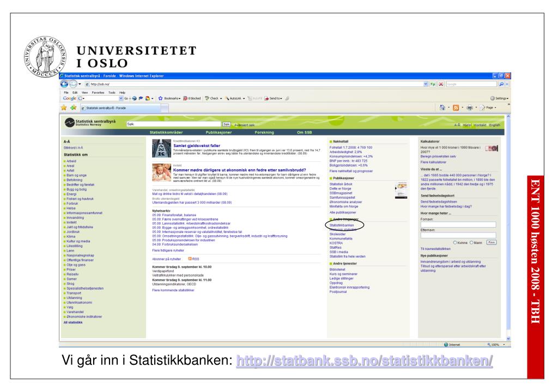Viewport: 558px width, 392px height.
Task: Click the SSB site search field
Action: pyautogui.click(x=174, y=124)
